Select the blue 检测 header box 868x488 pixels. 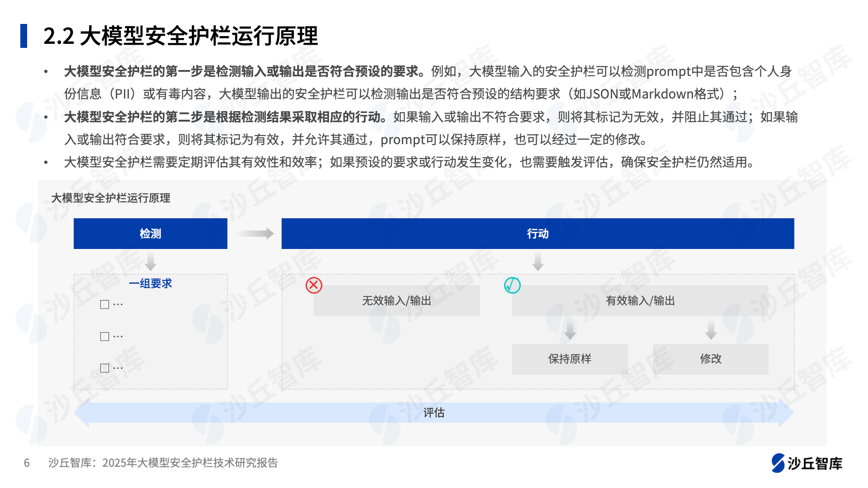point(151,234)
